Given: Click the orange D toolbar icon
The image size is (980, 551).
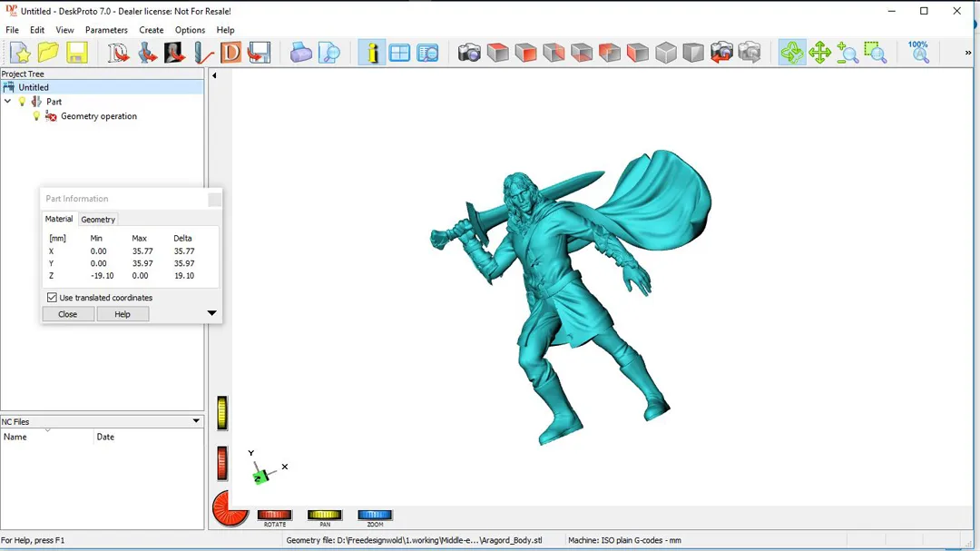Looking at the screenshot, I should click(x=230, y=53).
